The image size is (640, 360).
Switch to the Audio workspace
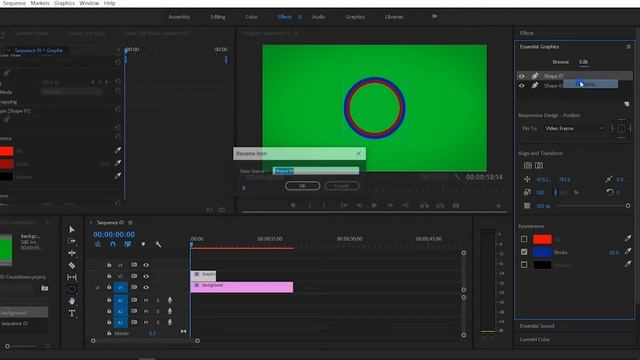(319, 17)
